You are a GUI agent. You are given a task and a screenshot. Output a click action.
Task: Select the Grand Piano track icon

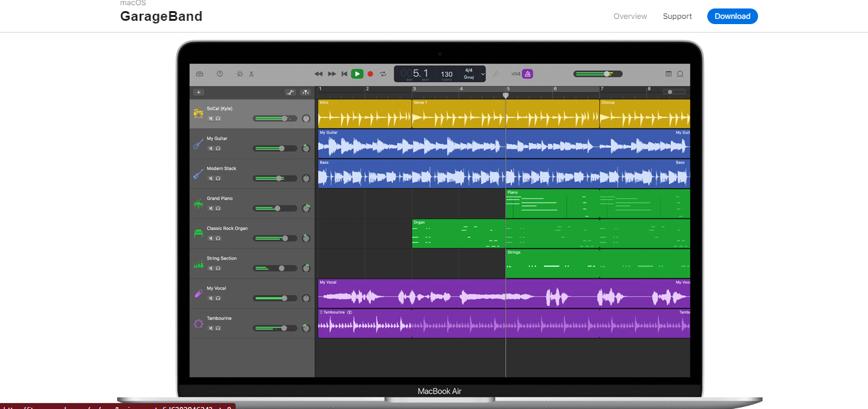click(x=198, y=204)
